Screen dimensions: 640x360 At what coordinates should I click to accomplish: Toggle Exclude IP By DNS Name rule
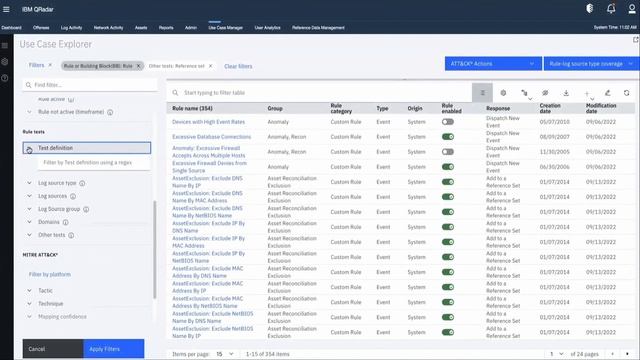tap(448, 227)
